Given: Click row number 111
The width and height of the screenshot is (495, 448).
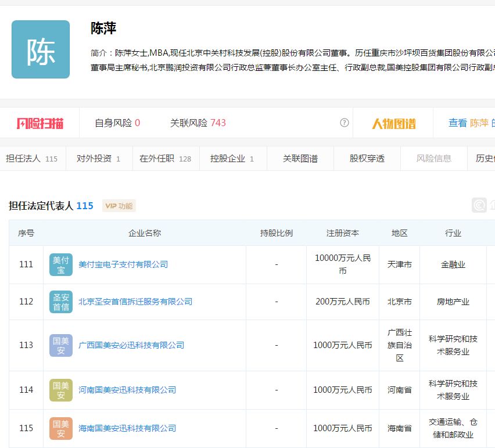Looking at the screenshot, I should (x=26, y=264).
